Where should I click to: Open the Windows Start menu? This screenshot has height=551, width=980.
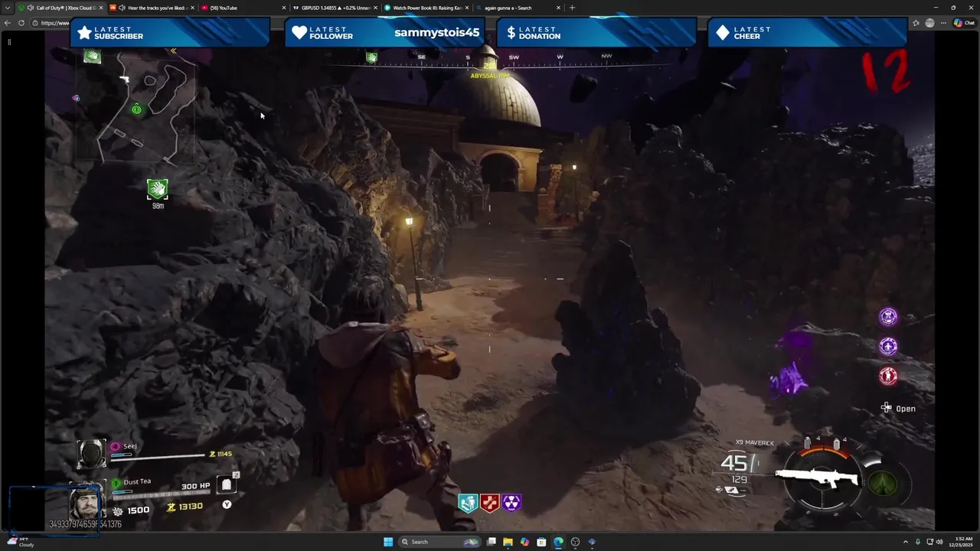coord(388,542)
